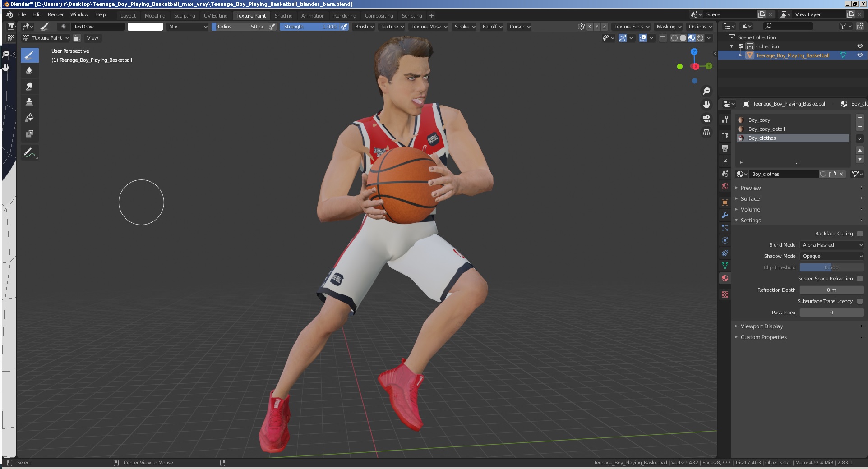This screenshot has width=868, height=469.
Task: Enable Backface Culling checkbox
Action: point(860,234)
